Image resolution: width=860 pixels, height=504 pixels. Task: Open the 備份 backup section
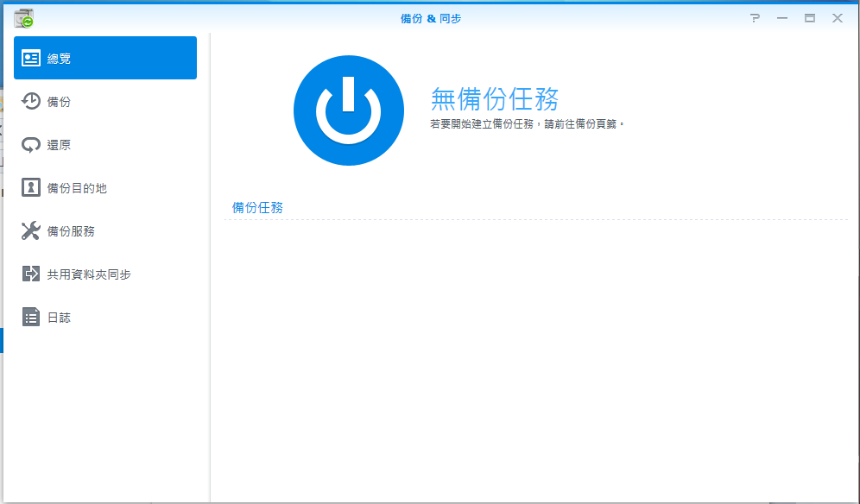(105, 102)
